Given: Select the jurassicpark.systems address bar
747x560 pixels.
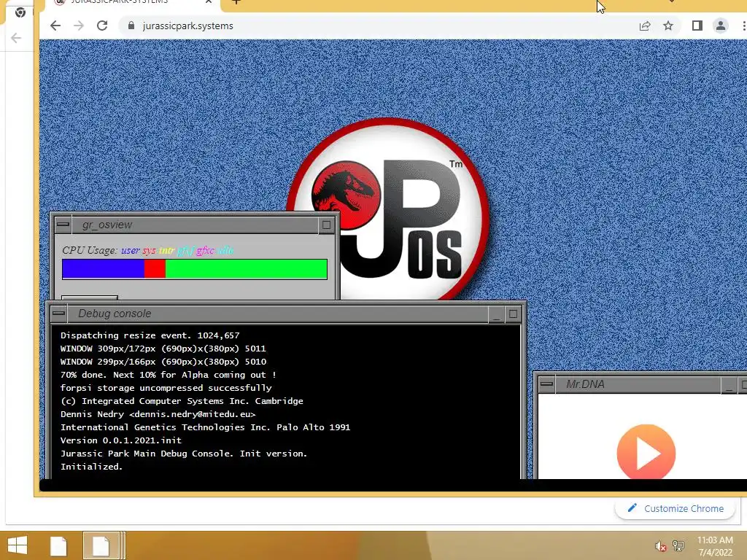Looking at the screenshot, I should click(376, 26).
